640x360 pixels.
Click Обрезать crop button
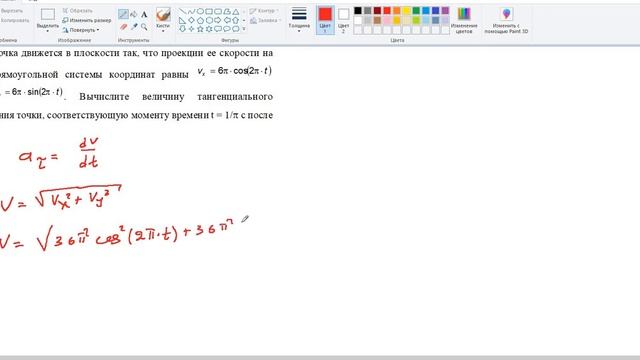click(x=78, y=11)
